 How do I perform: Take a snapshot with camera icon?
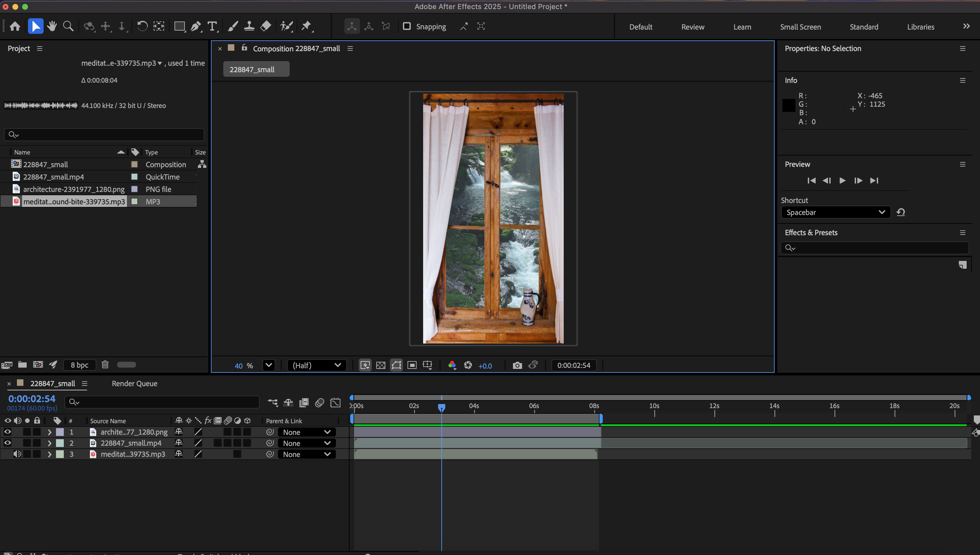pyautogui.click(x=517, y=365)
